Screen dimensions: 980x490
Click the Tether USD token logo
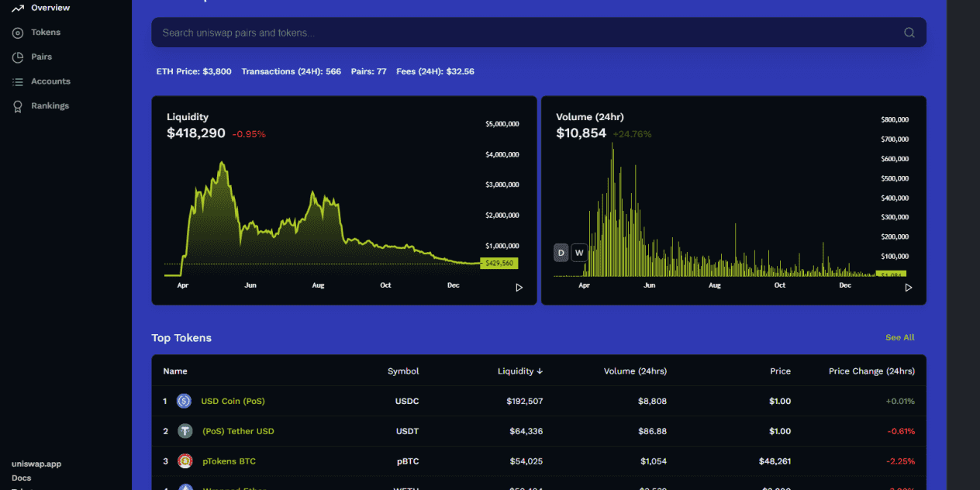(185, 431)
